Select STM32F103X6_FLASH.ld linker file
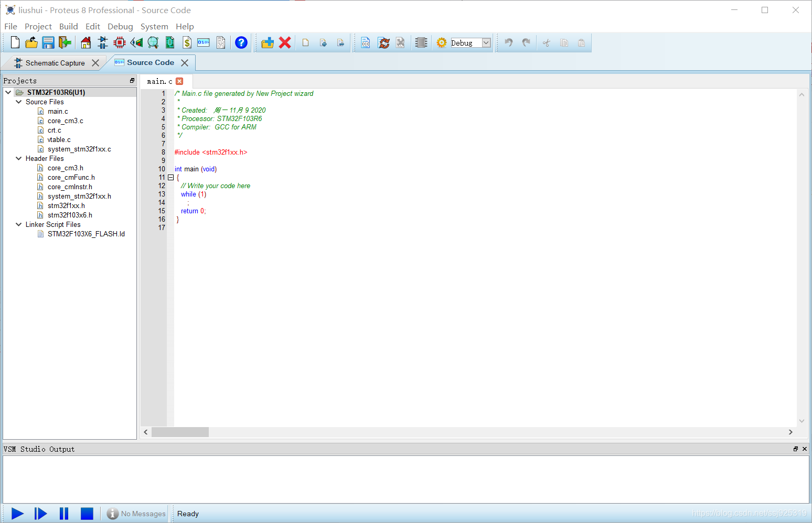 click(86, 234)
